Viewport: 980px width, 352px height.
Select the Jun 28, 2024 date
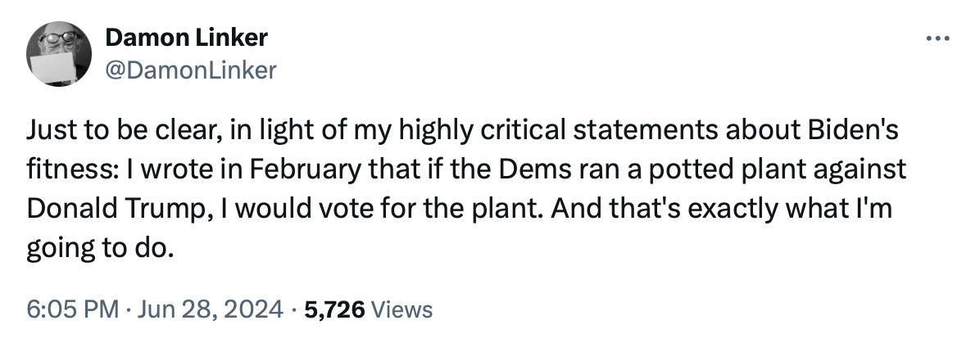point(210,309)
